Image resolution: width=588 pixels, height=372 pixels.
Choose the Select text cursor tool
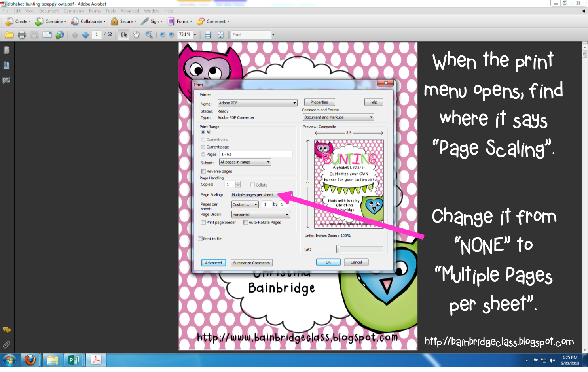[x=124, y=35]
